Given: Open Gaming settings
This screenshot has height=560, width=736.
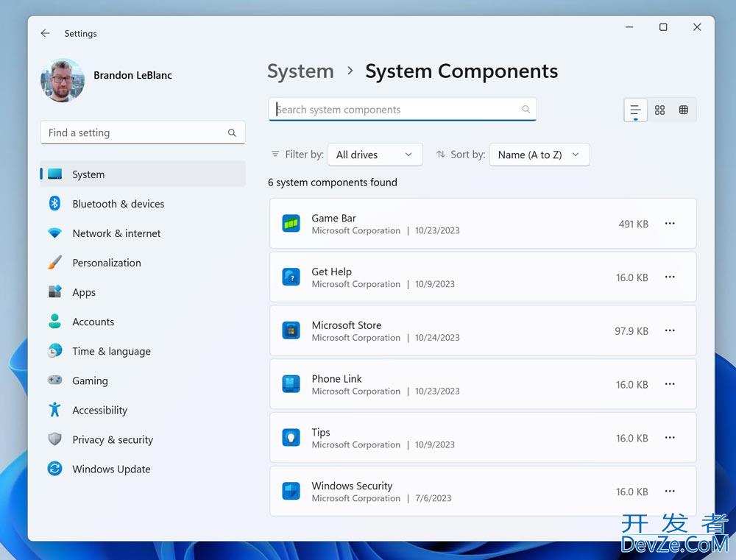Looking at the screenshot, I should pos(143,380).
